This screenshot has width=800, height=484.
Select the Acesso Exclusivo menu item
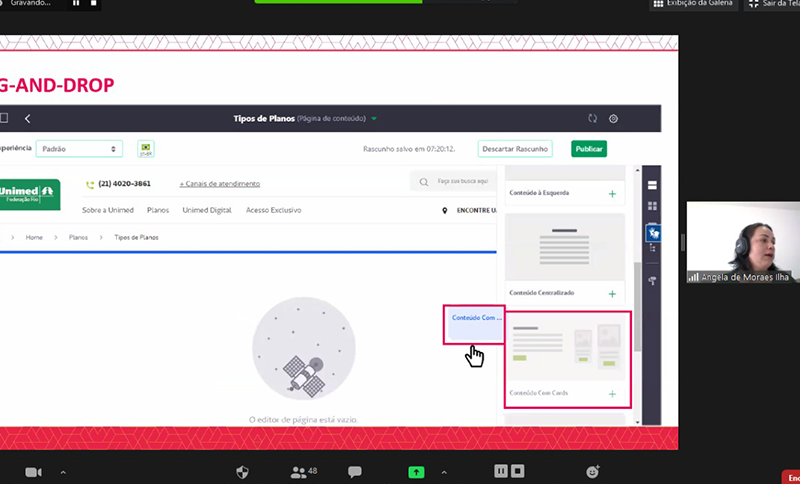tap(273, 210)
